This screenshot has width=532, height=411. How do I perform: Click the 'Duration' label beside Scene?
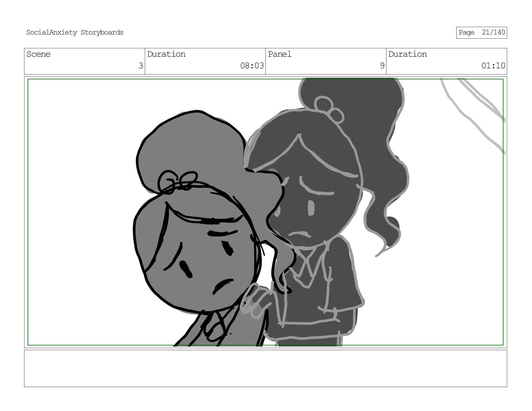tap(166, 54)
